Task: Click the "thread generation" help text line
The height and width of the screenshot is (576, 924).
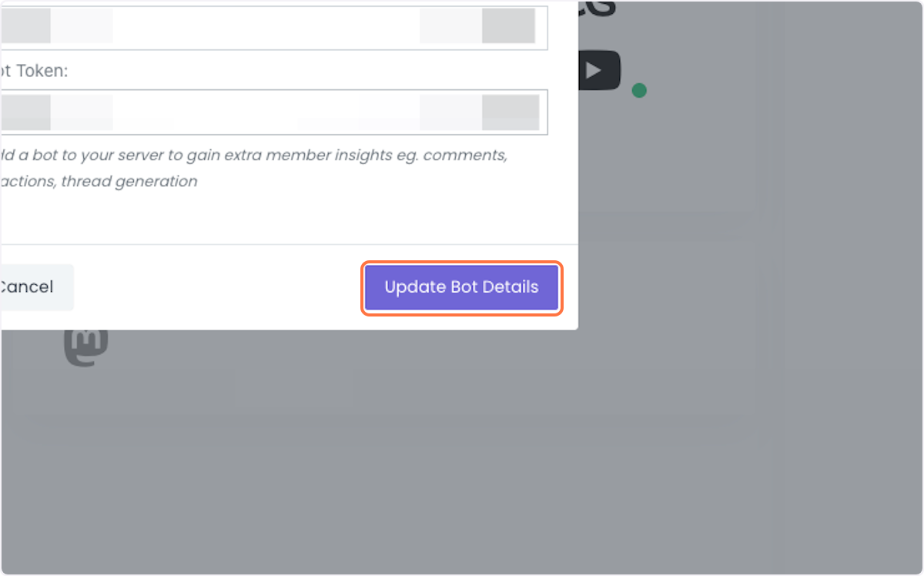Action: pos(99,181)
